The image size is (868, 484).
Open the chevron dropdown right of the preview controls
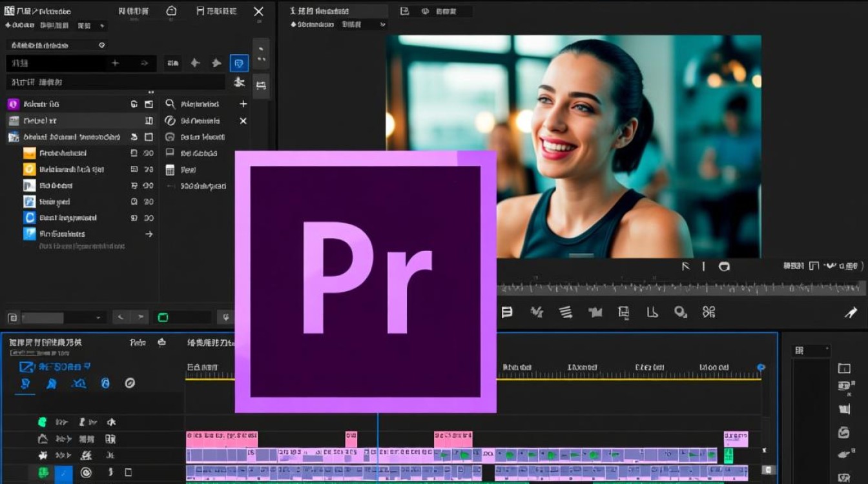click(x=831, y=266)
